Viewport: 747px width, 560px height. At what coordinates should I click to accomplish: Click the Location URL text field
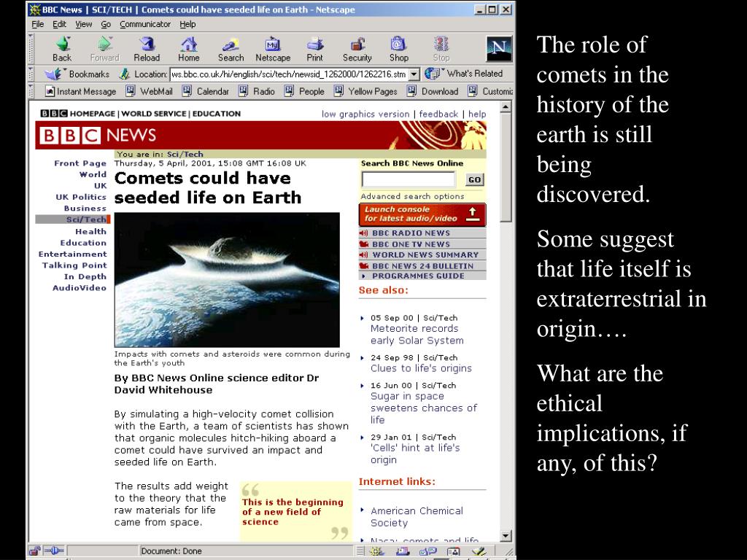tap(289, 74)
